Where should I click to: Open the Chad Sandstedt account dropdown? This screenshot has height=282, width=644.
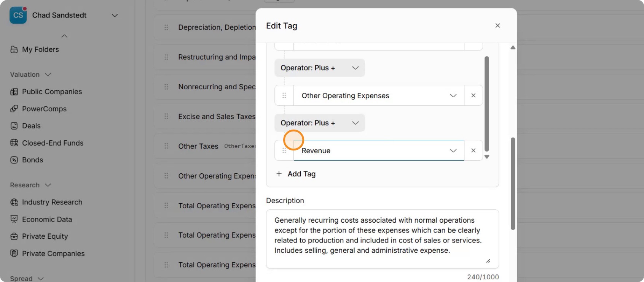click(x=115, y=15)
